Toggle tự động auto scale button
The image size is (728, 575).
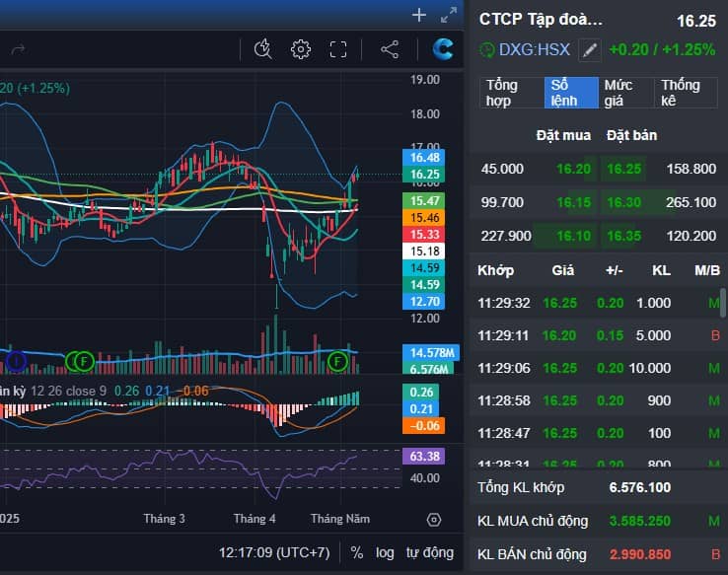coord(430,552)
